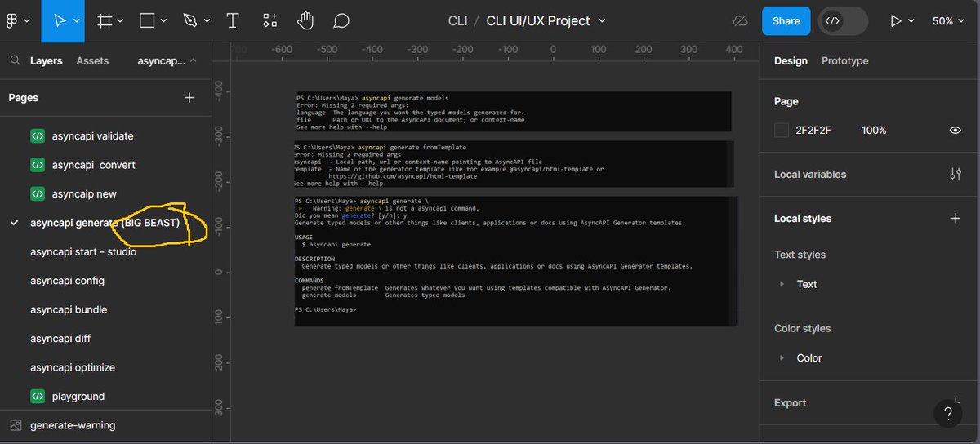The image size is (980, 444).
Task: Expand the Text styles group
Action: click(x=782, y=285)
